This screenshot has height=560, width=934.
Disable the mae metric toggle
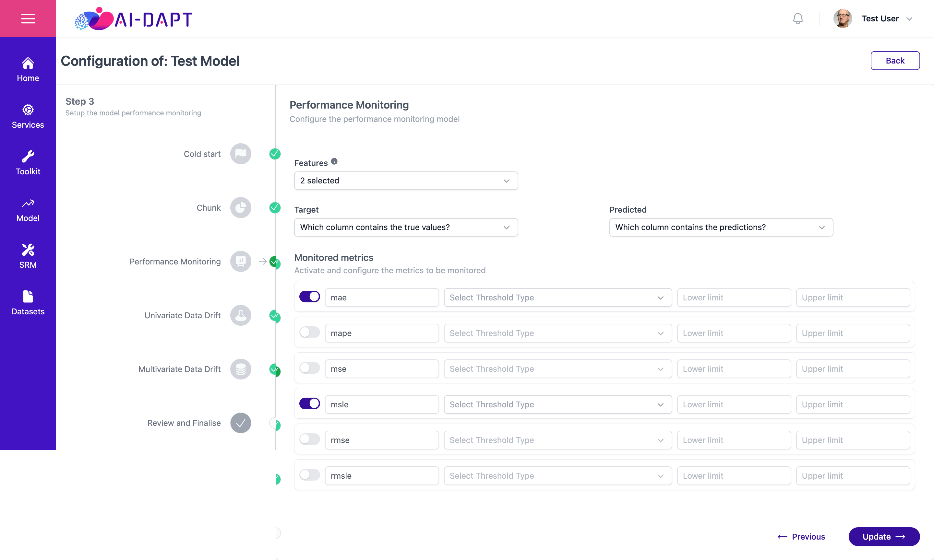(x=310, y=297)
